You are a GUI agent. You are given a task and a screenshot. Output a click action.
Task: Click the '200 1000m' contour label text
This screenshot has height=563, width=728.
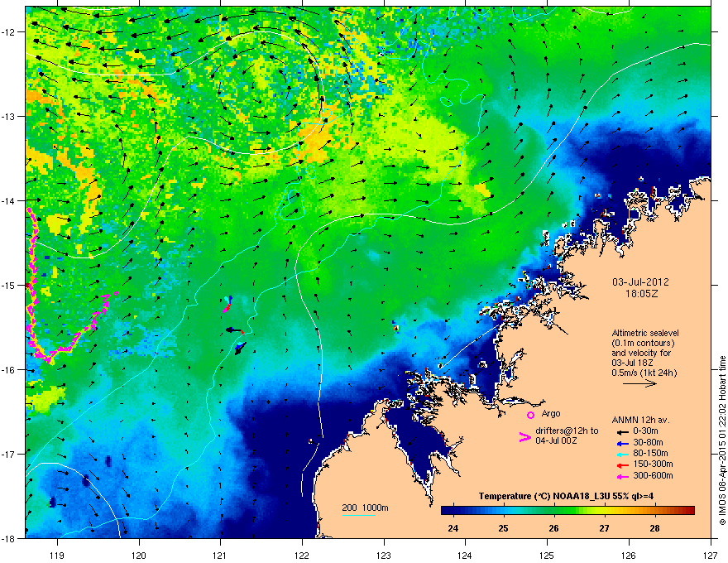[x=365, y=508]
